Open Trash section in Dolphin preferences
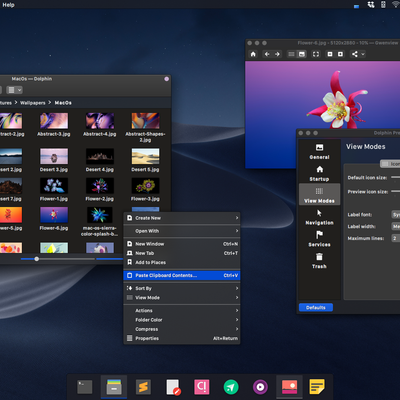Screen dimensions: 400x400 coord(319,261)
